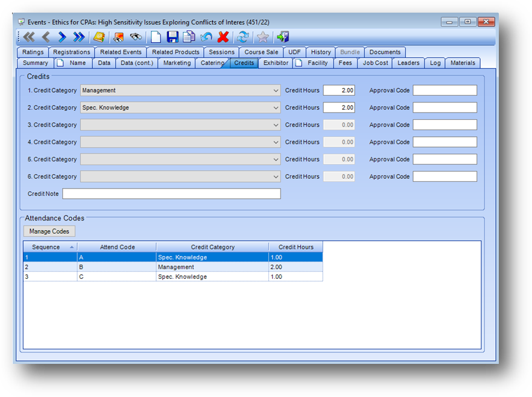Open the Related Events tab
This screenshot has height=397, width=532.
(x=121, y=52)
